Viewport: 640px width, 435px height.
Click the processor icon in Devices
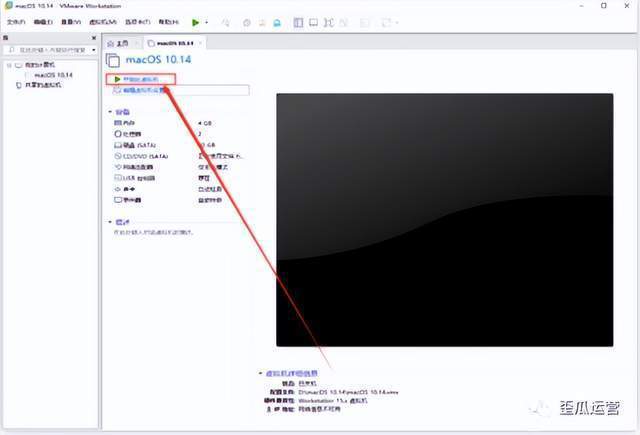[118, 134]
